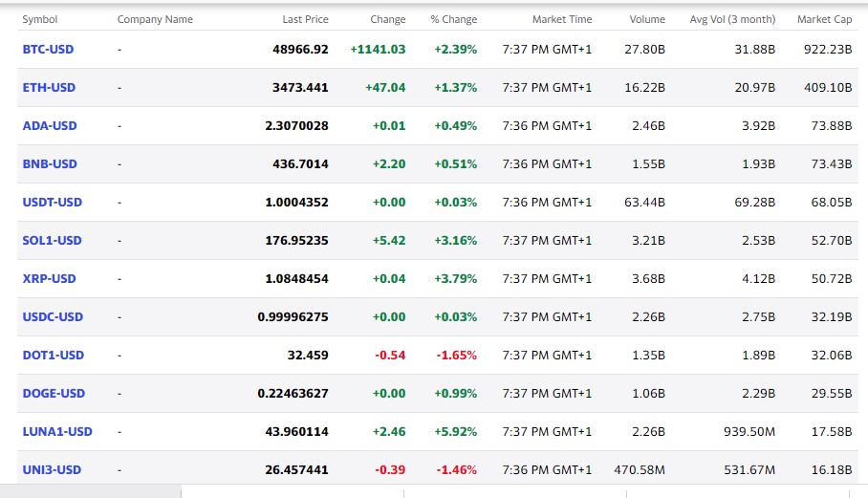The image size is (868, 498).
Task: Select the BNB-USD symbol link
Action: [50, 163]
